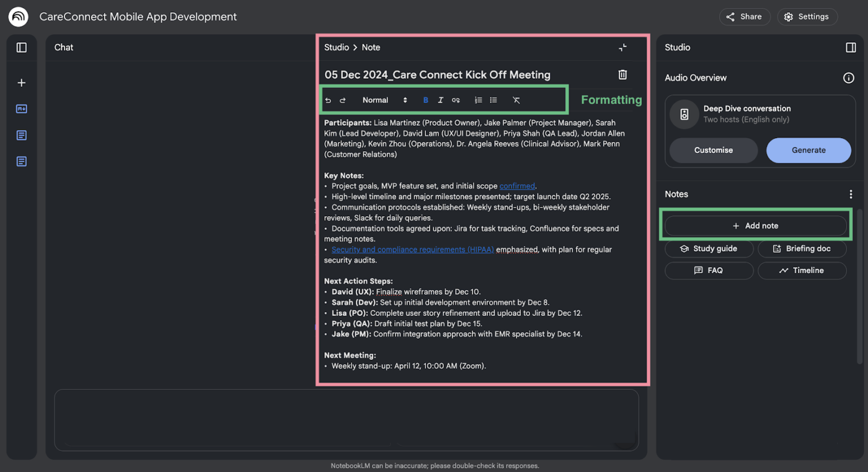The width and height of the screenshot is (868, 472).
Task: Redo the edit in note toolbar
Action: click(x=342, y=100)
